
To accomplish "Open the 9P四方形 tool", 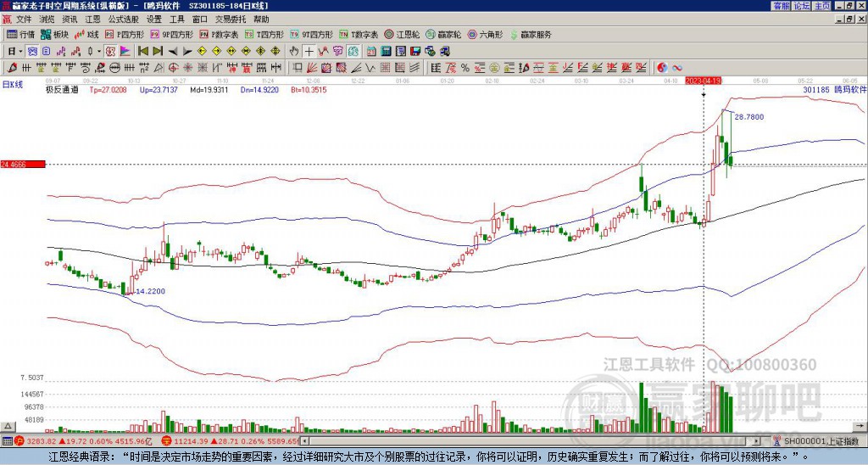I will point(171,34).
